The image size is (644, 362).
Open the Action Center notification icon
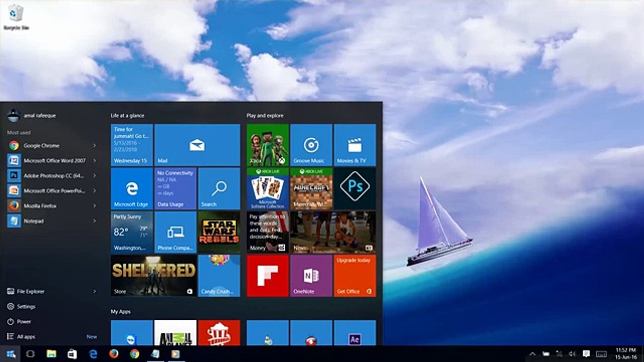tap(586, 354)
